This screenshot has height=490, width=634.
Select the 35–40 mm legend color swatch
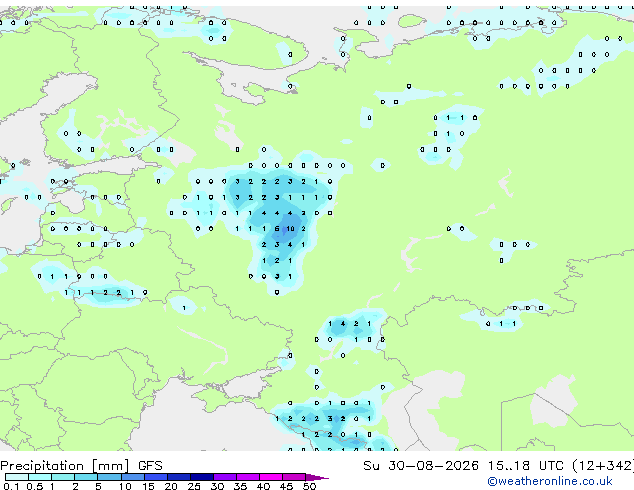point(248,477)
